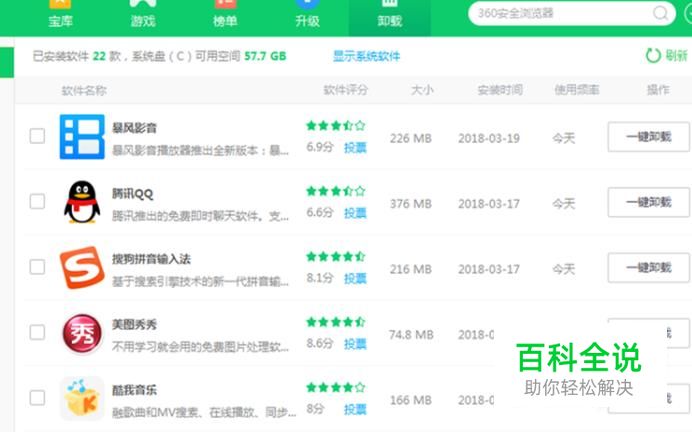Click the 暴风影音 app icon

click(x=82, y=136)
